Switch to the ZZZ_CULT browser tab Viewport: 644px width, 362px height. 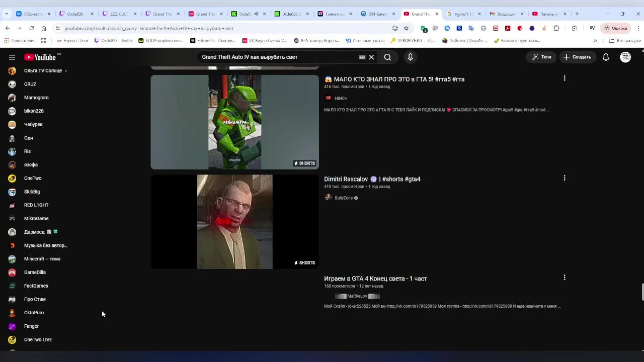point(119,14)
